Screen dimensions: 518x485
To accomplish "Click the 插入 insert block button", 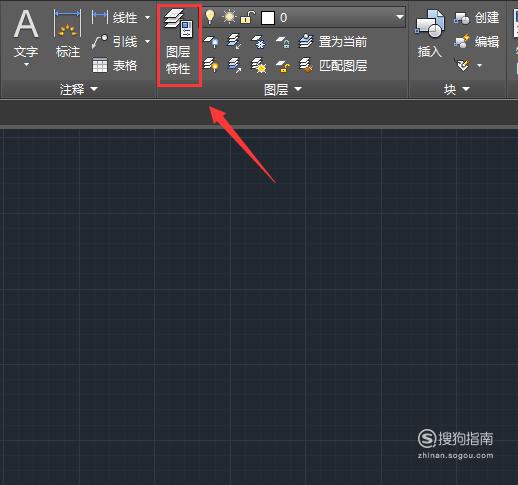I will click(x=430, y=34).
